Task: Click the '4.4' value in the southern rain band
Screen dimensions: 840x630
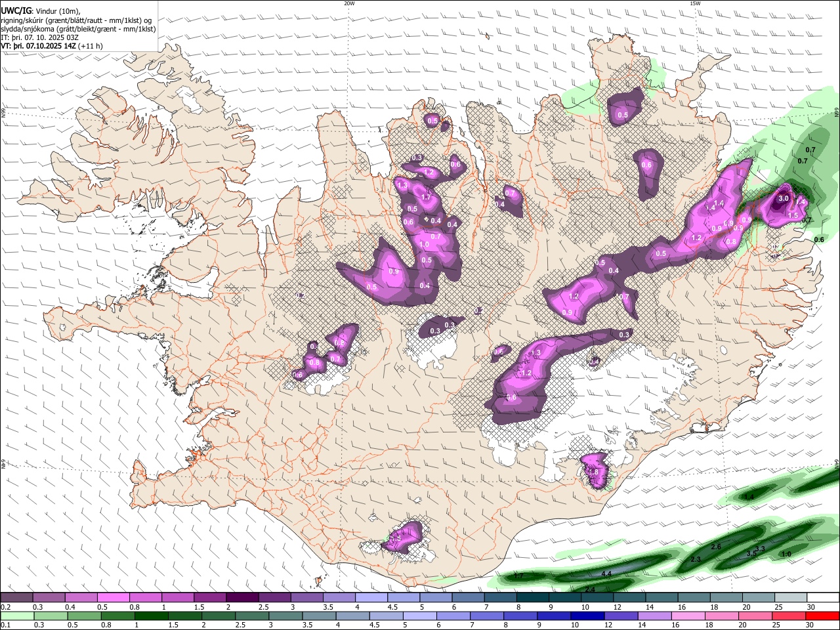Action: 606,574
